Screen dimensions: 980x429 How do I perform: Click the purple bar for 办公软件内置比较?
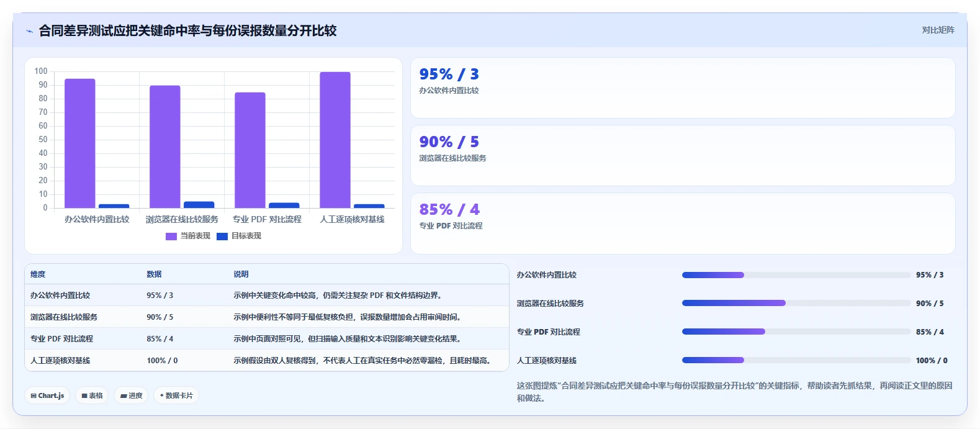point(80,143)
